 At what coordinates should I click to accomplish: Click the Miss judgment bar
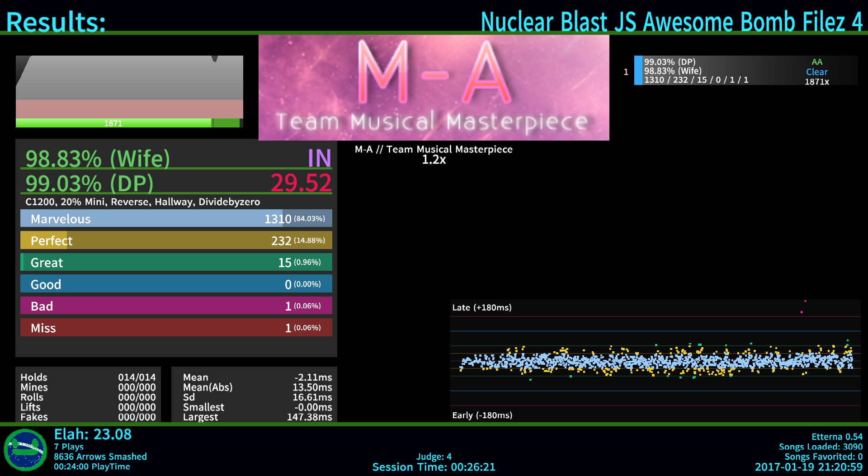176,327
